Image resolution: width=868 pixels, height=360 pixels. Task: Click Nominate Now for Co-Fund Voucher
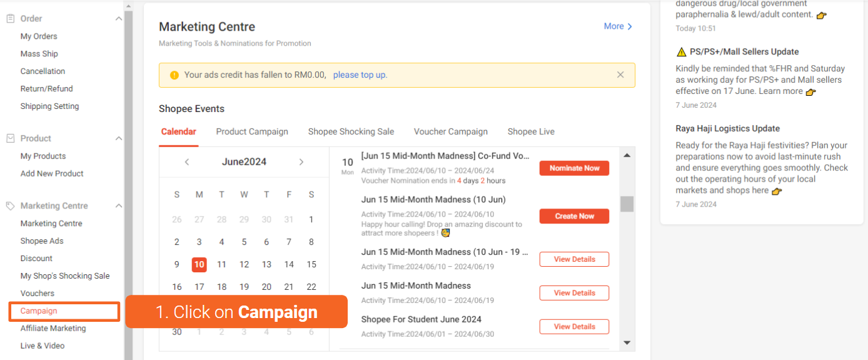[574, 168]
